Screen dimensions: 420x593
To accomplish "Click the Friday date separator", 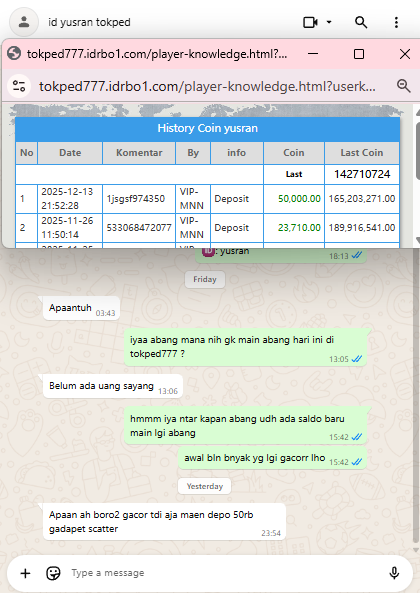I will (x=205, y=279).
